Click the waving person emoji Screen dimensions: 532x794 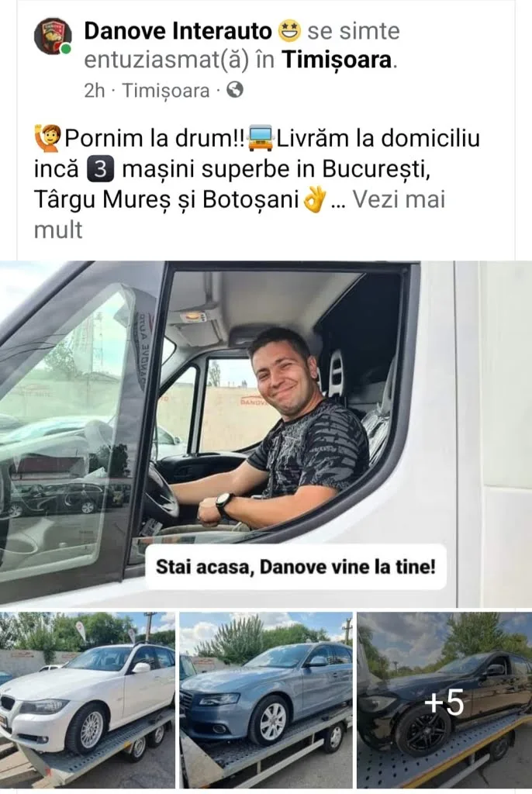47,138
